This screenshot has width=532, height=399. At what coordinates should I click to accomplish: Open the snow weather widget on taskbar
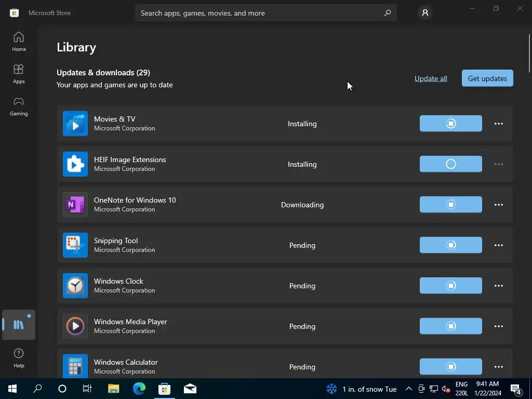[x=362, y=389]
